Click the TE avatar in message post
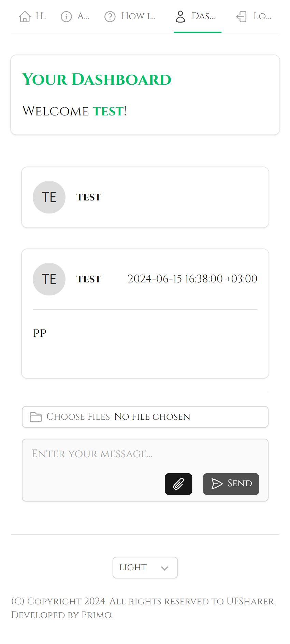Viewport: 290px width, 644px height. (49, 279)
